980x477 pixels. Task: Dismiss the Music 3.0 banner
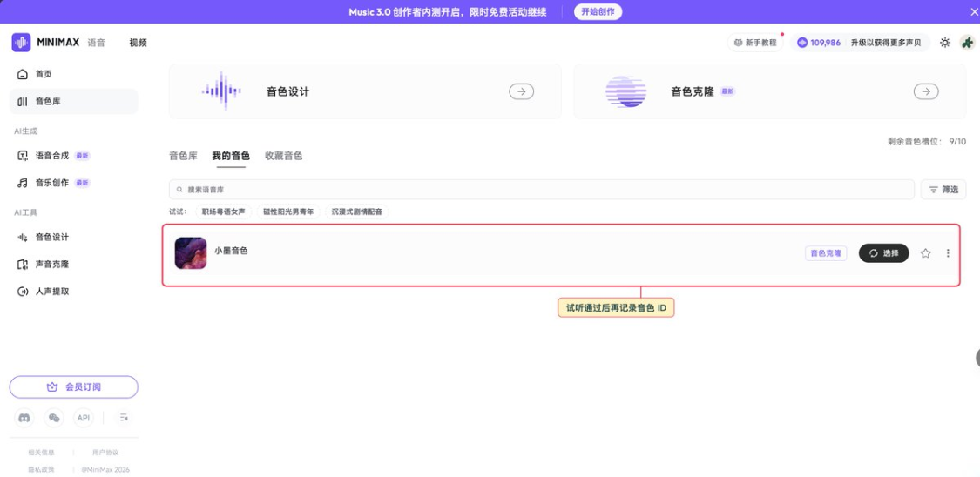point(973,12)
